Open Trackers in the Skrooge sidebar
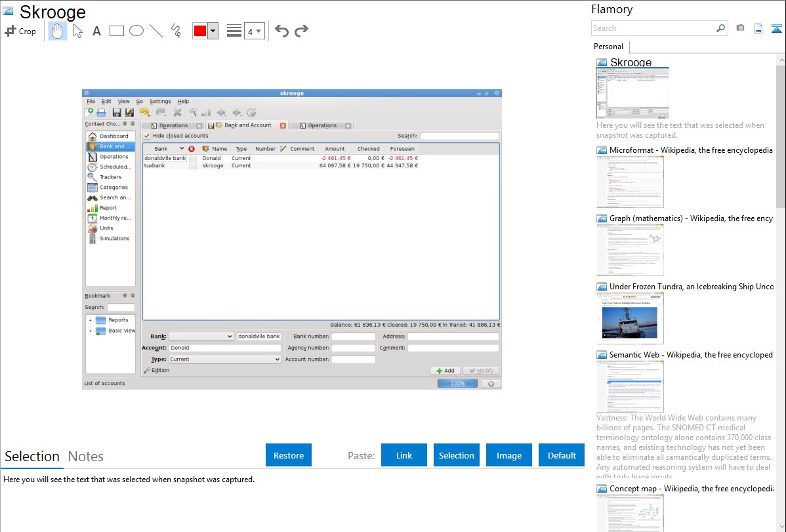This screenshot has width=786, height=532. 110,177
